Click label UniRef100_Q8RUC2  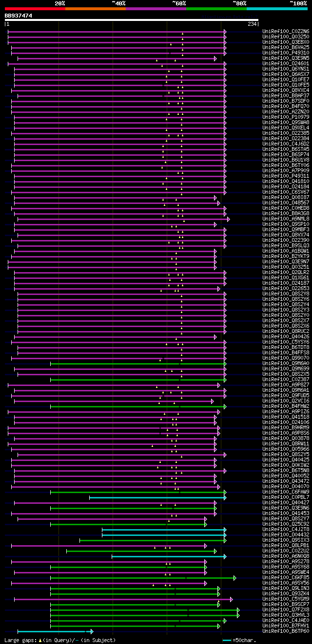pos(286,331)
